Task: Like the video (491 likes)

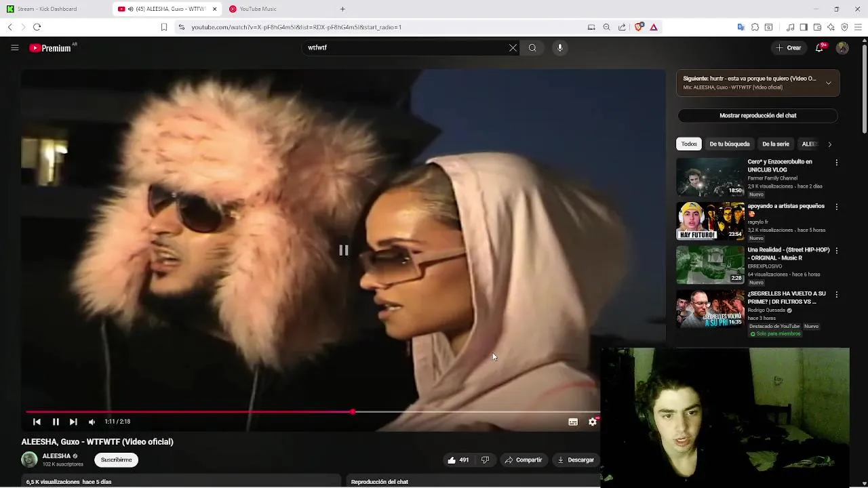Action: click(458, 460)
